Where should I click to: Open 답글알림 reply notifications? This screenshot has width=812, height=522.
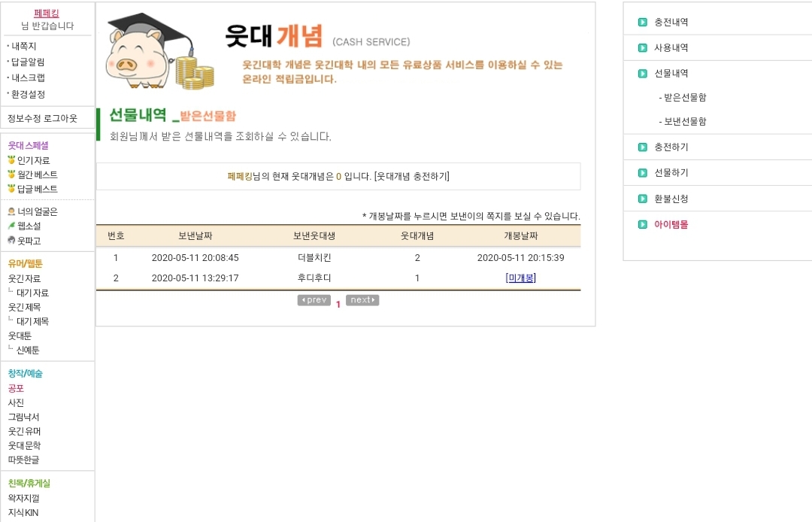click(28, 62)
